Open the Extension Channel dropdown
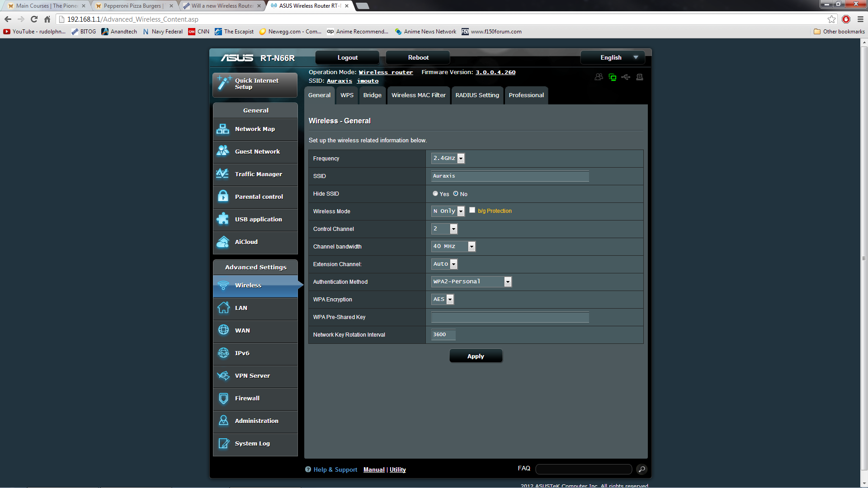This screenshot has height=488, width=868. click(x=444, y=264)
